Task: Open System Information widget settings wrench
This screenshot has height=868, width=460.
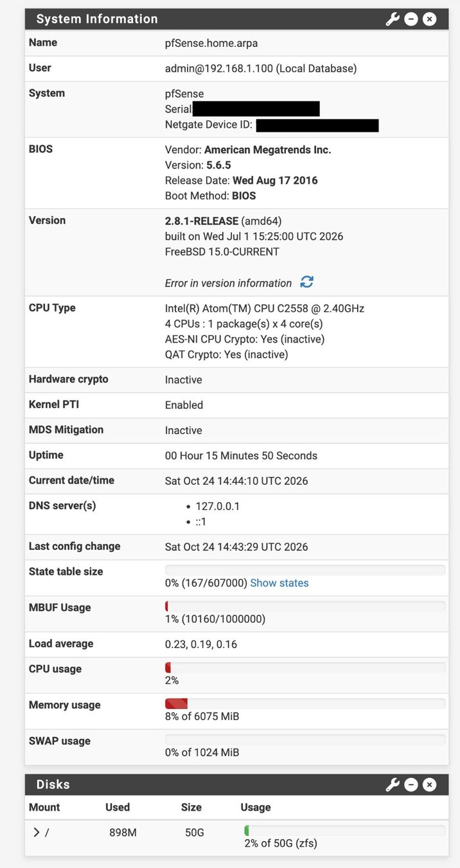Action: point(393,19)
